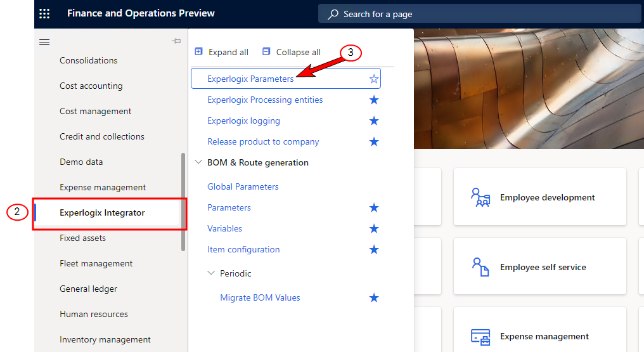Open Item configuration link

(x=243, y=250)
